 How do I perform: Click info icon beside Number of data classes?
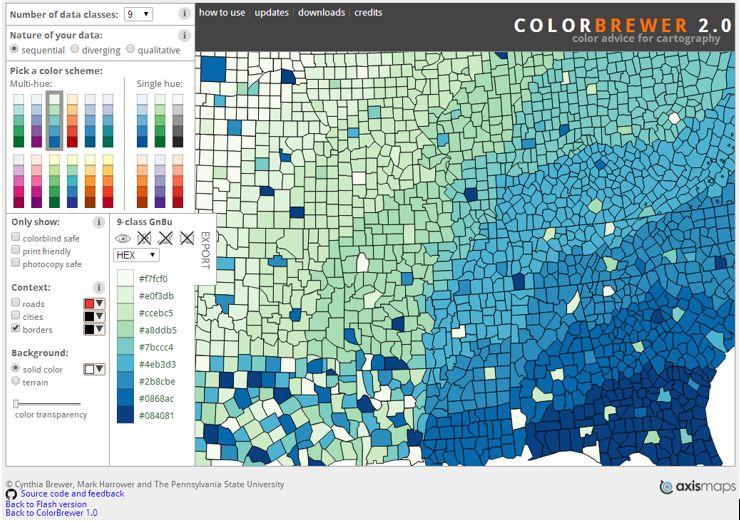(x=185, y=14)
